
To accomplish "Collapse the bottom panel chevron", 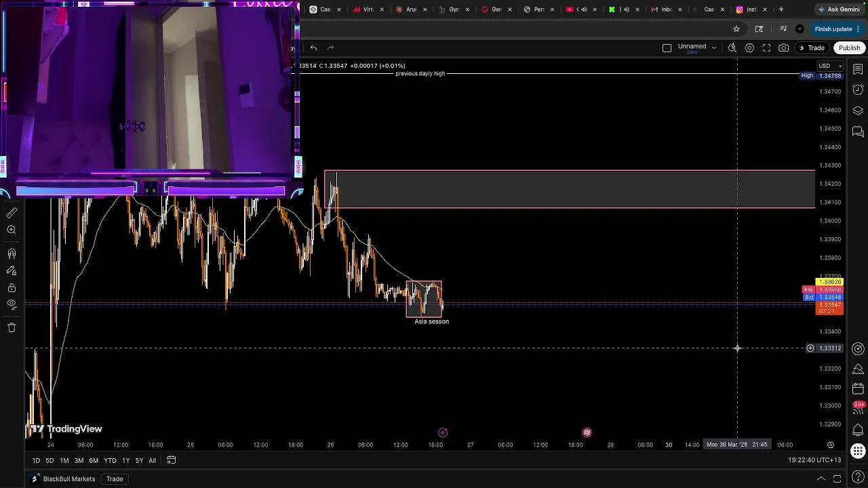I will tap(821, 479).
